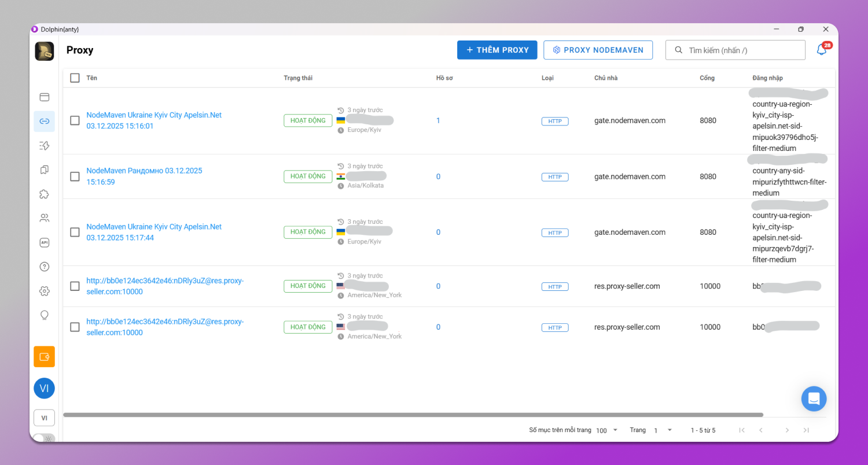Sort by the Trạng thái column header
Image resolution: width=868 pixels, height=465 pixels.
point(298,78)
